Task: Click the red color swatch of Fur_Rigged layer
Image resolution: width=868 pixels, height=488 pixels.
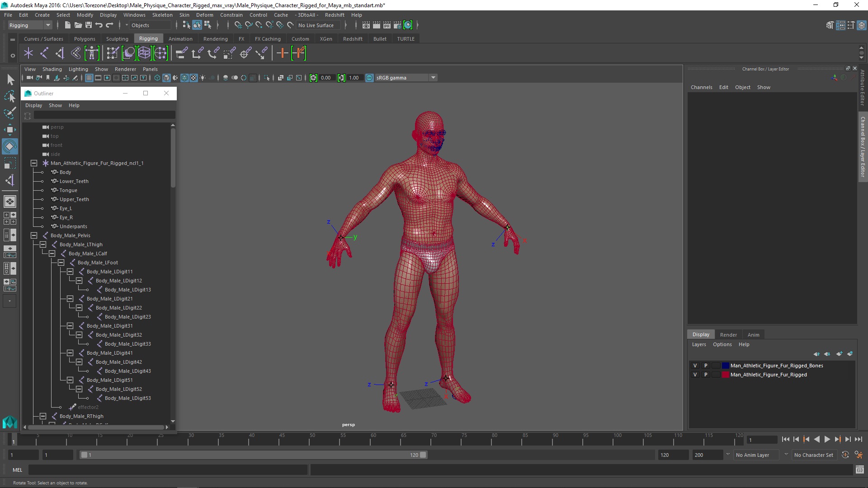Action: coord(725,375)
